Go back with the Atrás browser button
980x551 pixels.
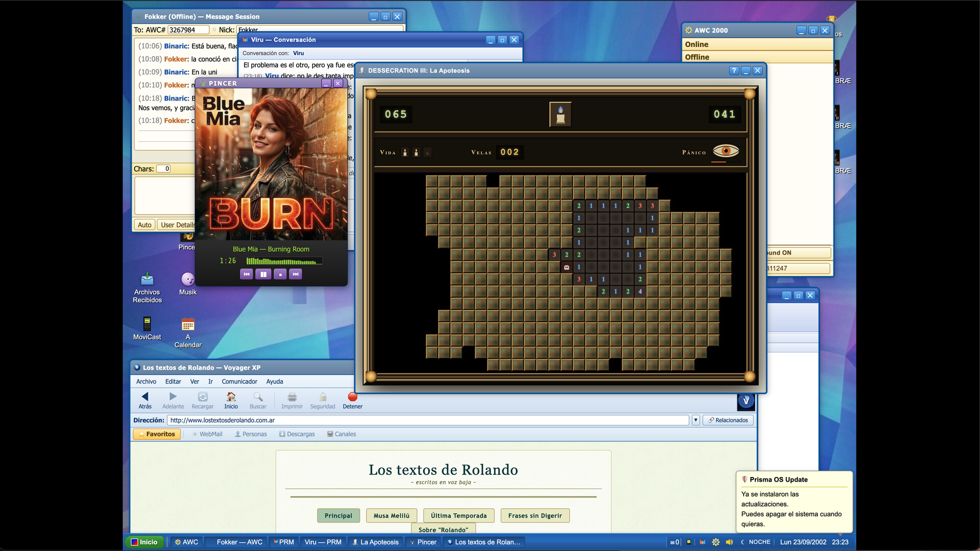(145, 400)
